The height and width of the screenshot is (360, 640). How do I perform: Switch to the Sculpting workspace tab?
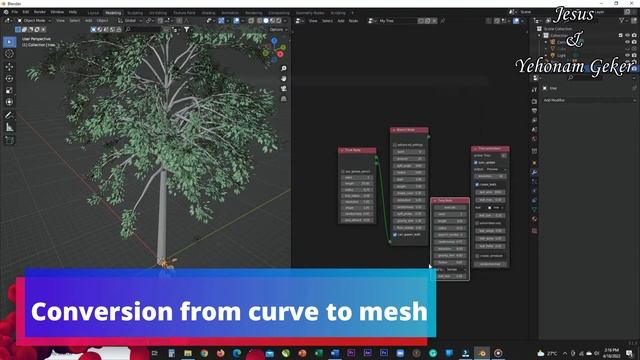[x=135, y=13]
